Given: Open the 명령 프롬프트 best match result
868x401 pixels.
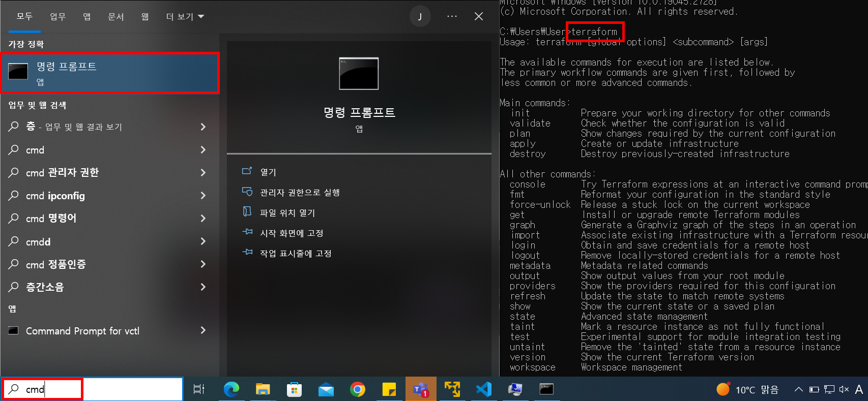Looking at the screenshot, I should pyautogui.click(x=110, y=73).
